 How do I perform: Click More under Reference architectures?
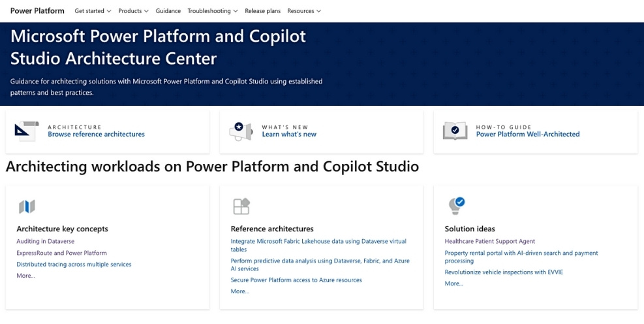tap(239, 291)
